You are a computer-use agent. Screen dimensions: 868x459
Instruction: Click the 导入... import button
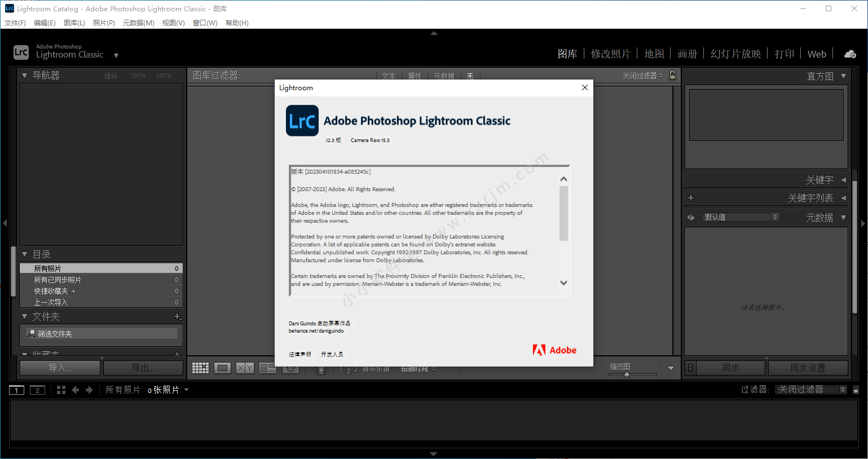(60, 368)
